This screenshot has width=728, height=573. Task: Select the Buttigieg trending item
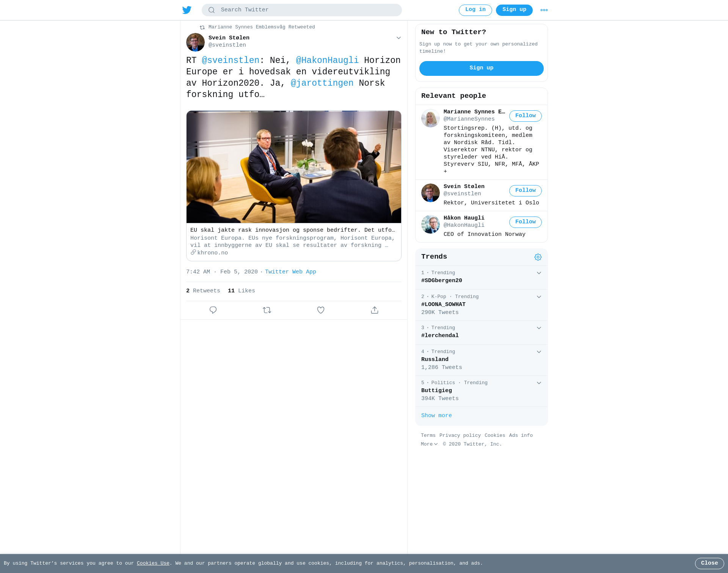click(482, 391)
